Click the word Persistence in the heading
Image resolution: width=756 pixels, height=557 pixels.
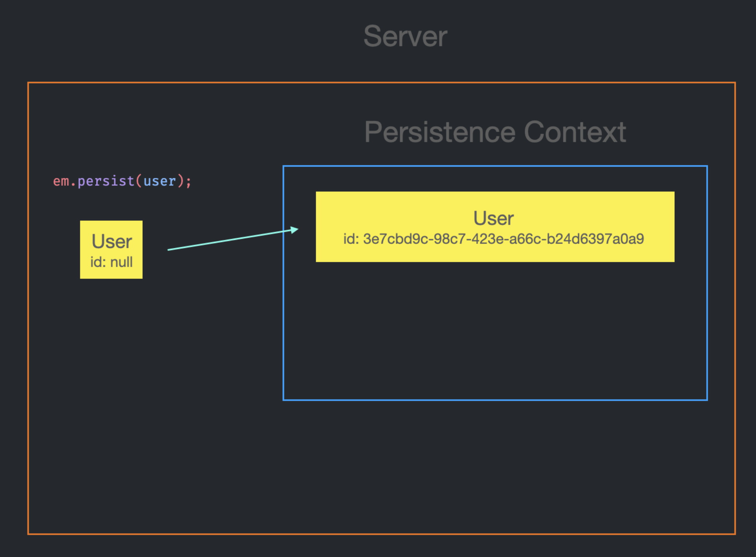(440, 132)
